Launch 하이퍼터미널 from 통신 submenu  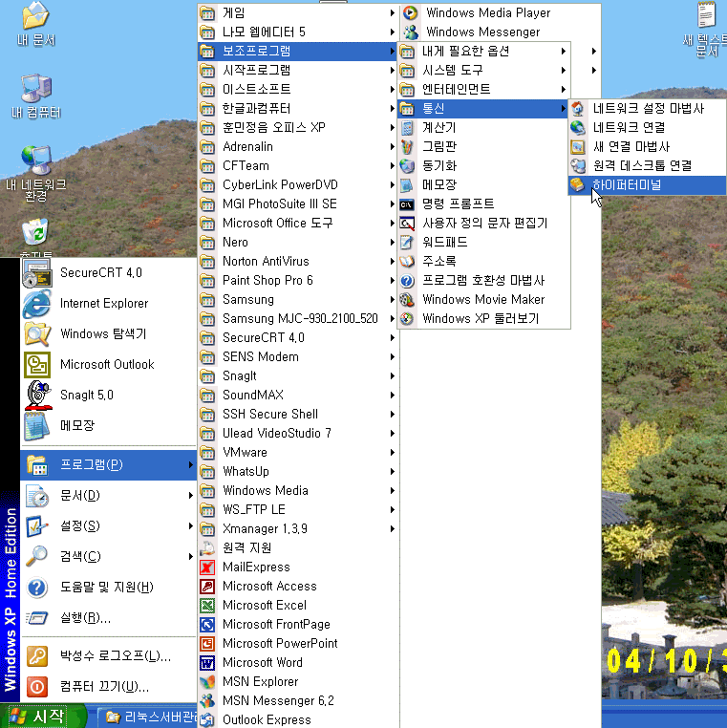(x=647, y=184)
